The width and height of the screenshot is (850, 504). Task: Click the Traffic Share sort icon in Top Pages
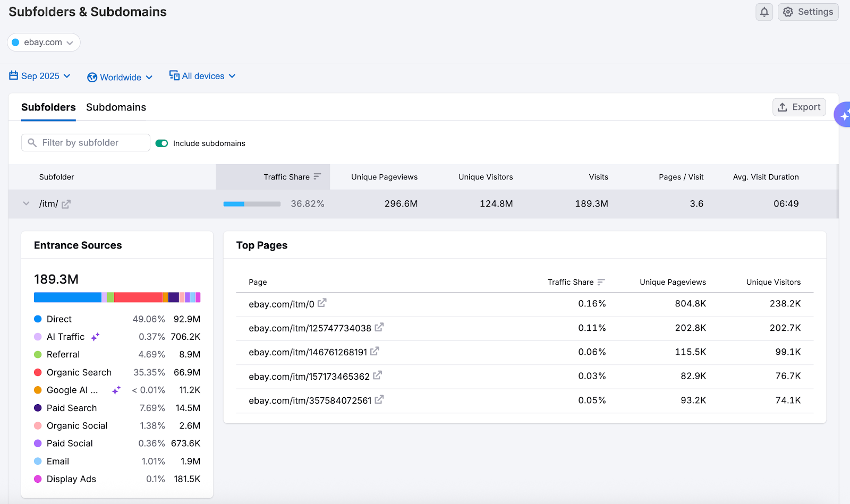[x=602, y=282]
